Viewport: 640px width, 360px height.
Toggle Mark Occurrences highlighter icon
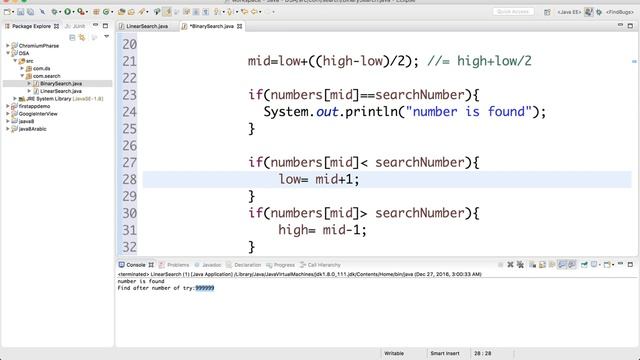pyautogui.click(x=167, y=12)
